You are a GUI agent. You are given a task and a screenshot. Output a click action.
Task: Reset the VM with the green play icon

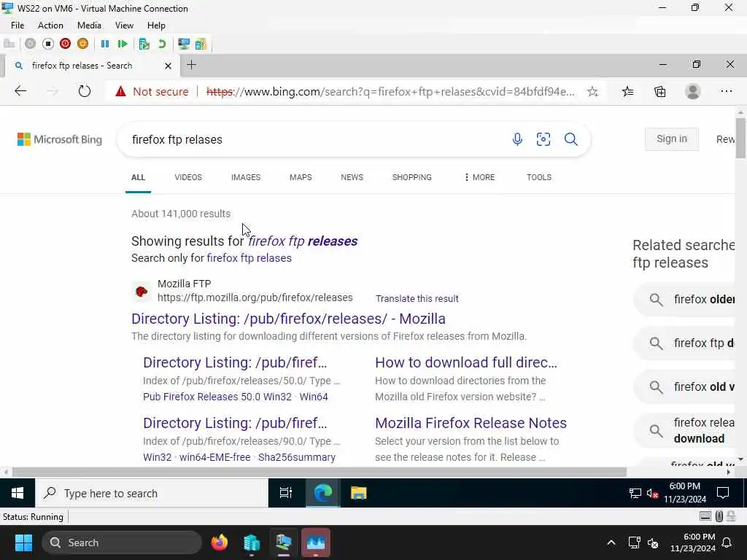[123, 44]
